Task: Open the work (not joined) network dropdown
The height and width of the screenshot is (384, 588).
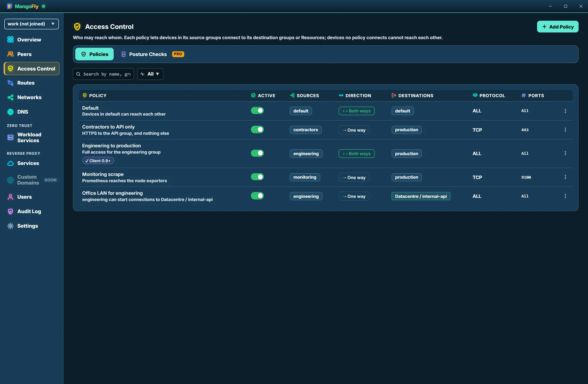Action: [x=32, y=24]
